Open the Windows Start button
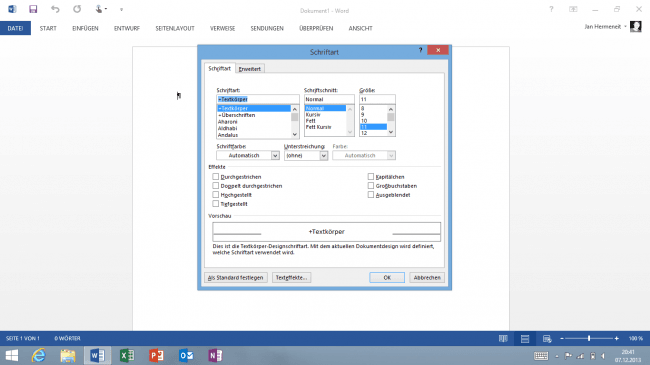 tap(12, 355)
